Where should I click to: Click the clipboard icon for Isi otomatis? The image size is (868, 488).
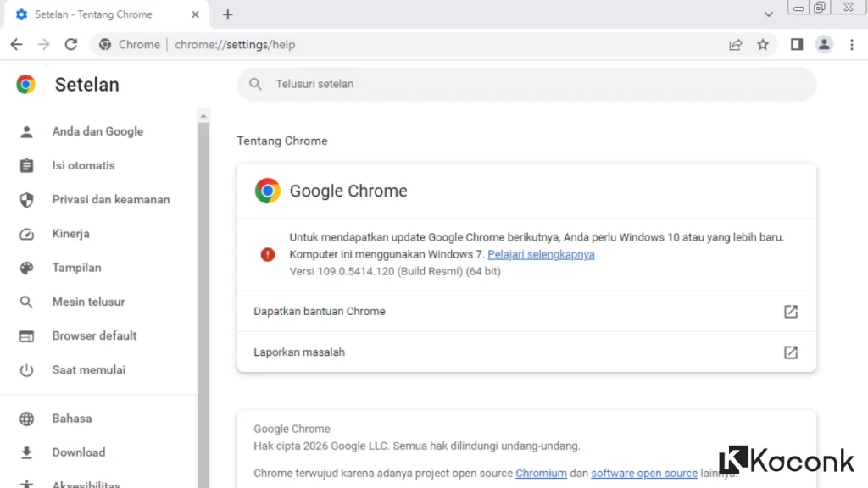point(26,165)
